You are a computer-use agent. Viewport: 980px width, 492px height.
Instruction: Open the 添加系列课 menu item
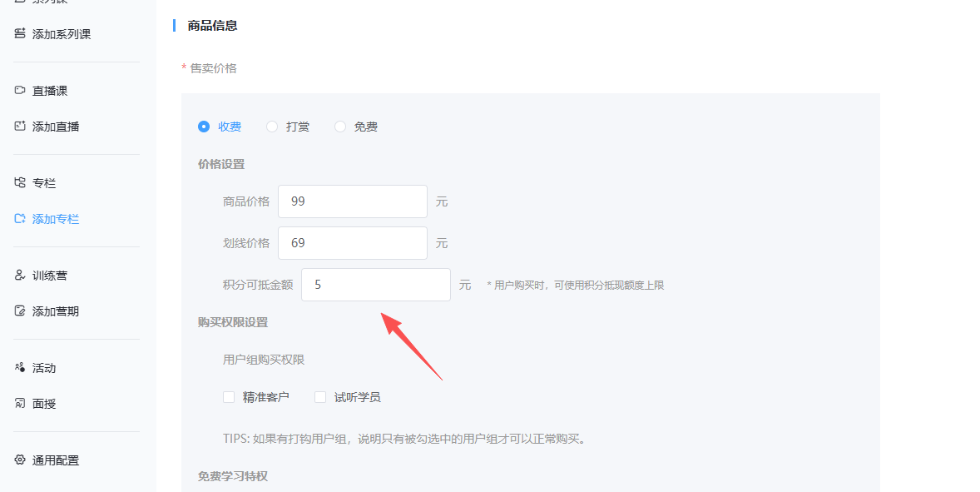click(x=62, y=34)
